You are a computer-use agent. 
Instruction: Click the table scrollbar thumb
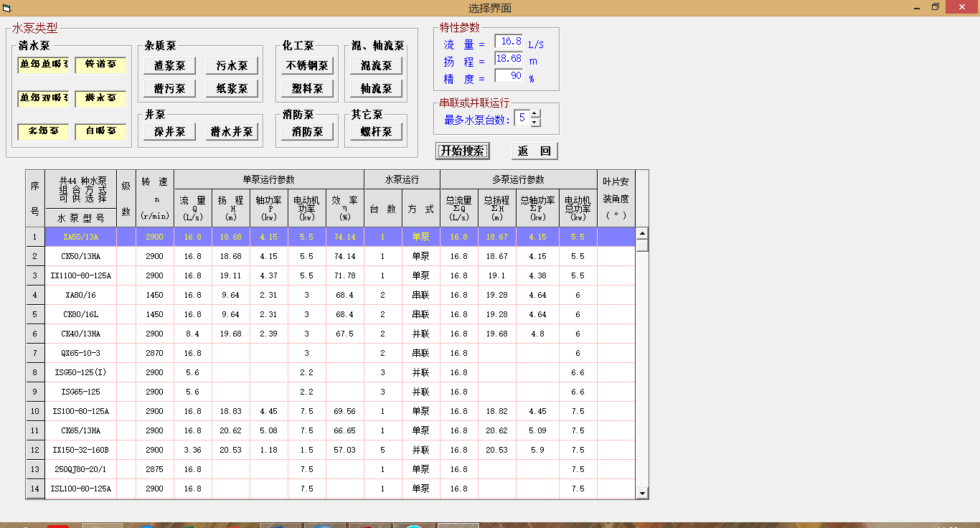642,245
